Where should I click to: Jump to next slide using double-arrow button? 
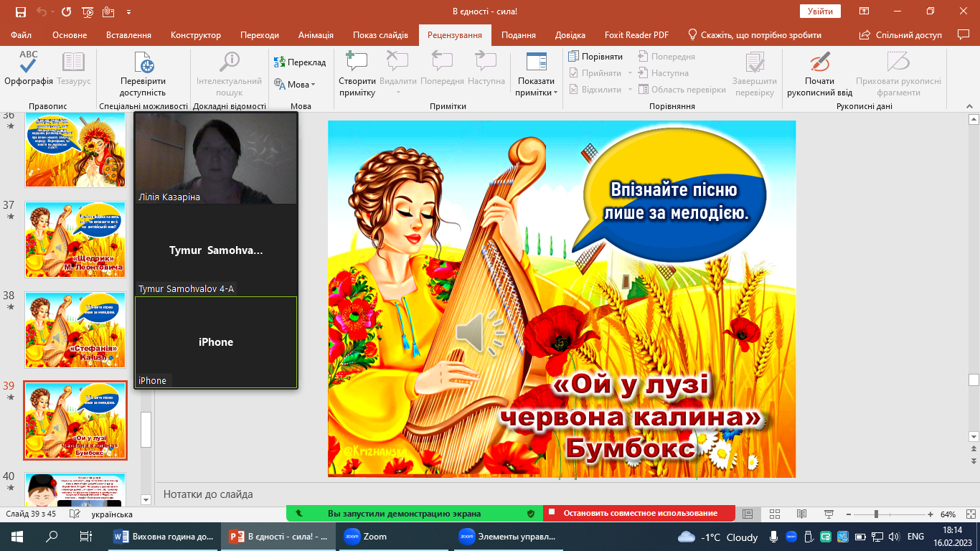click(974, 461)
